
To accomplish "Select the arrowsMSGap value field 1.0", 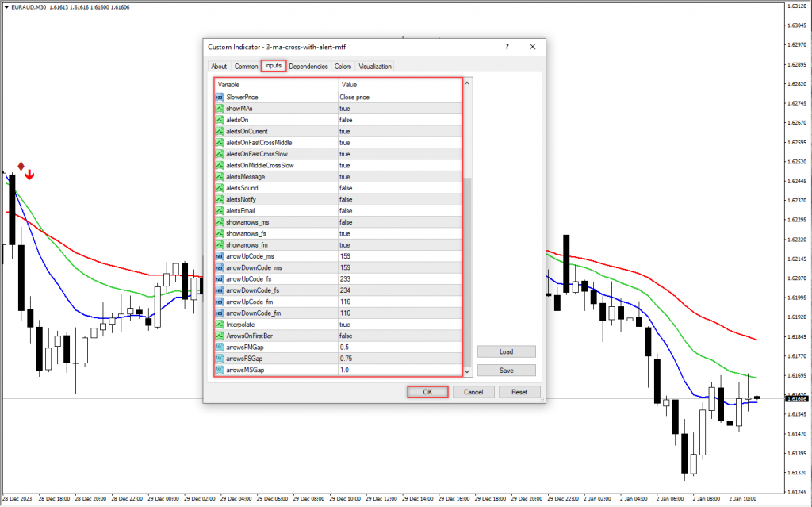I will coord(396,370).
